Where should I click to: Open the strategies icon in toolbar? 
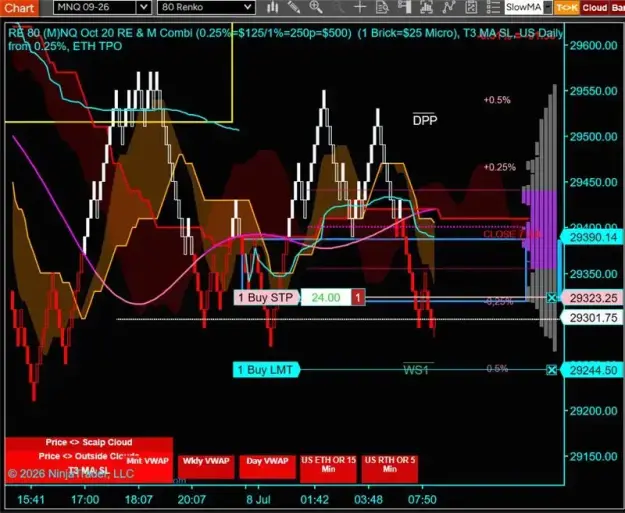pos(449,7)
